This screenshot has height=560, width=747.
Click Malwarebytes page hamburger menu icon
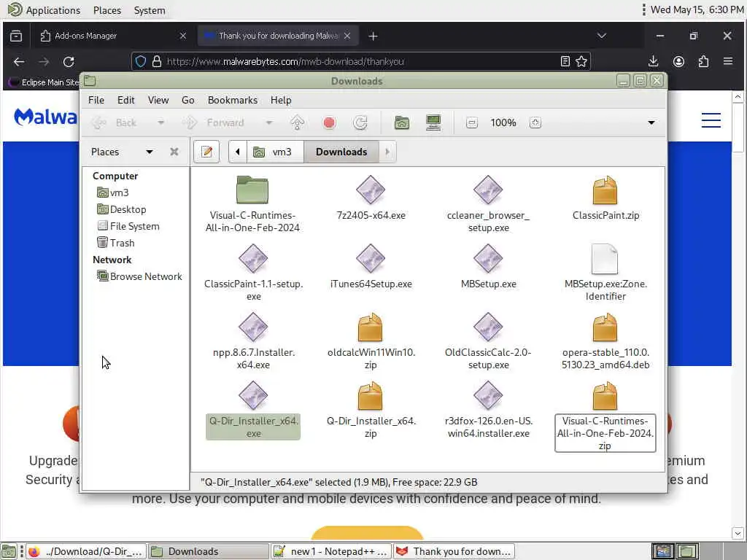[711, 120]
